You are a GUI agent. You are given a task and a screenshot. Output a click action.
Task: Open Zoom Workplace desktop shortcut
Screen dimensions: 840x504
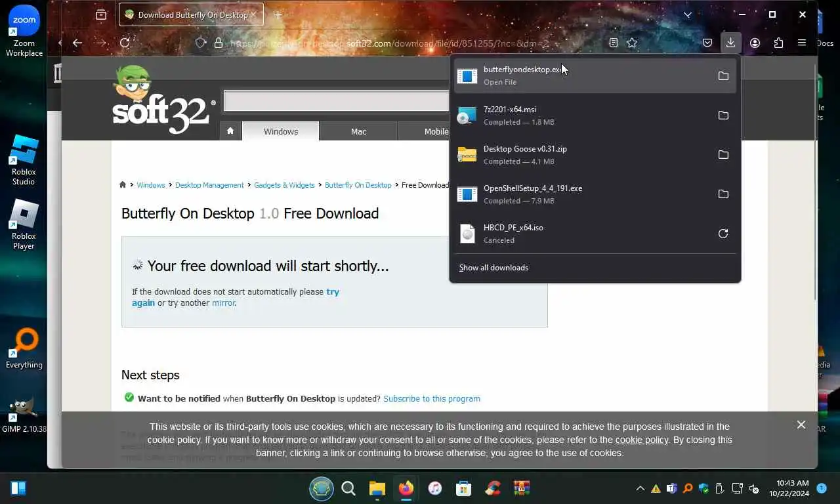(24, 31)
